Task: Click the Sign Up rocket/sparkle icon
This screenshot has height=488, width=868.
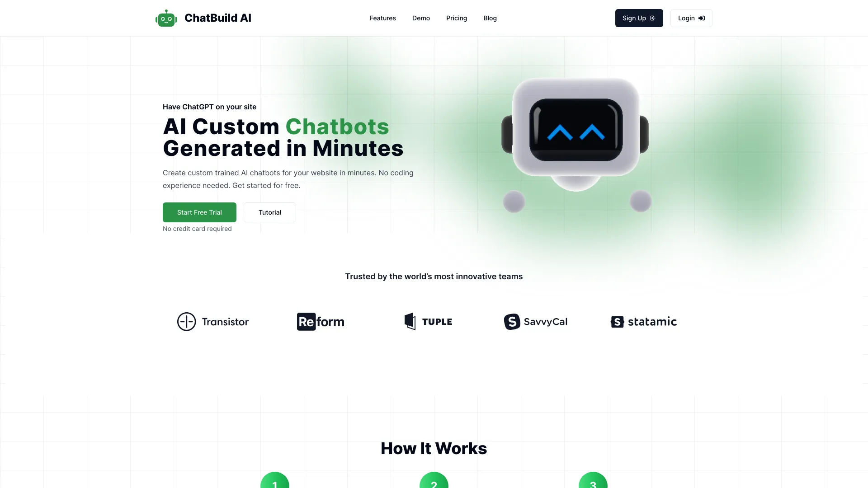Action: click(653, 18)
